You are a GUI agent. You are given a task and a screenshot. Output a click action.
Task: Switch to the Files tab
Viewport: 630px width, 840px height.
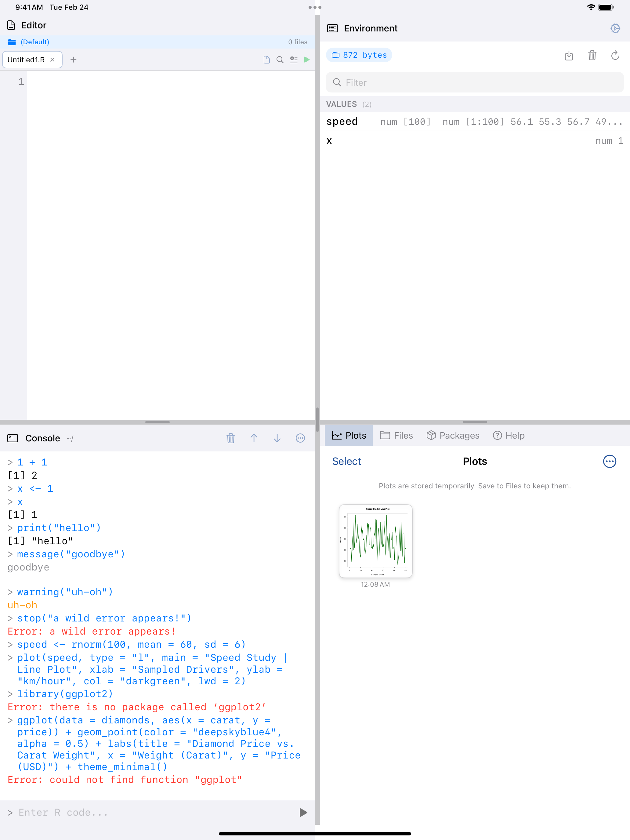tap(396, 436)
